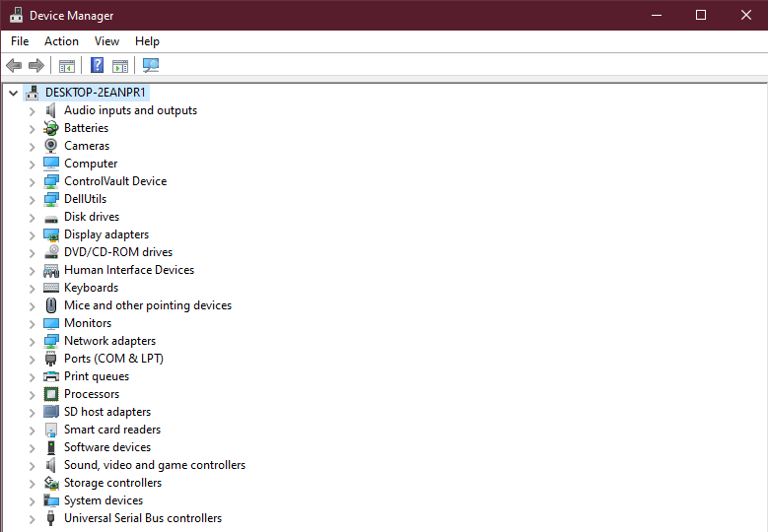Click the DVD/CD-ROM drives icon
This screenshot has height=532, width=768.
(x=51, y=252)
